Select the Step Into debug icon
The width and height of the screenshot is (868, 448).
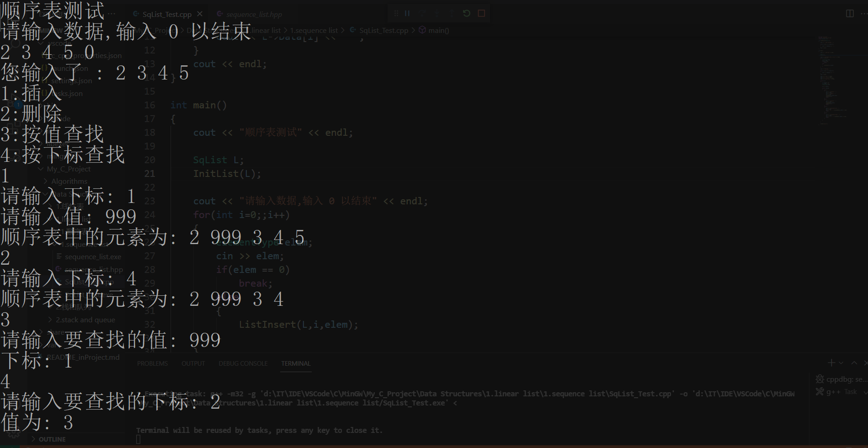point(437,13)
